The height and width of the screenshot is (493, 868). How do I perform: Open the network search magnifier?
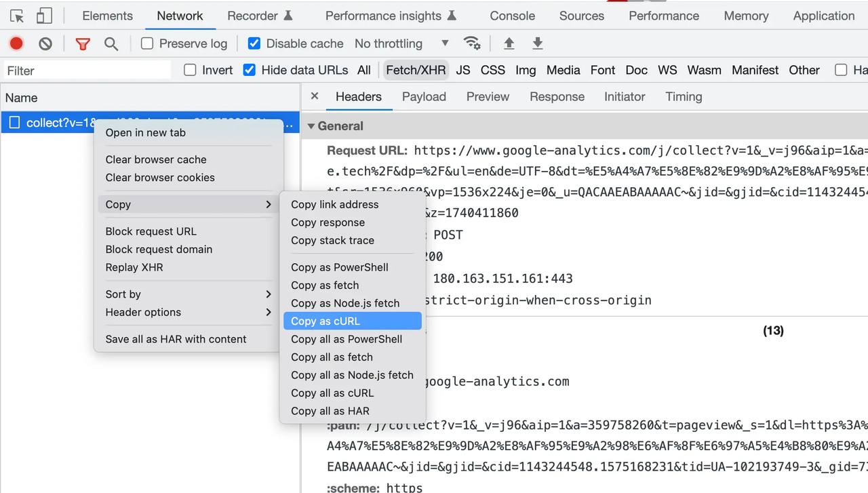(x=111, y=44)
